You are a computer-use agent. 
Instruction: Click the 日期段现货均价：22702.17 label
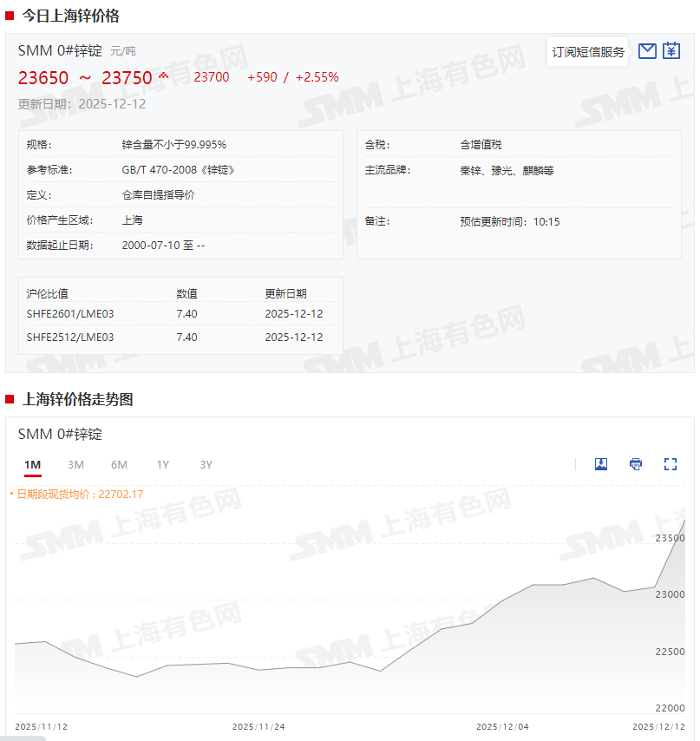tap(80, 495)
